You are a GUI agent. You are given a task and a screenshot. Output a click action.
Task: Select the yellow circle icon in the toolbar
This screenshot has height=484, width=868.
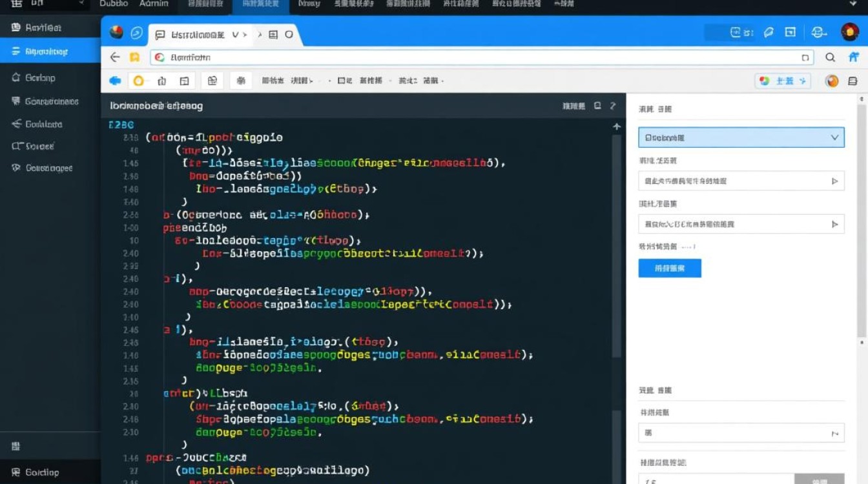point(138,81)
